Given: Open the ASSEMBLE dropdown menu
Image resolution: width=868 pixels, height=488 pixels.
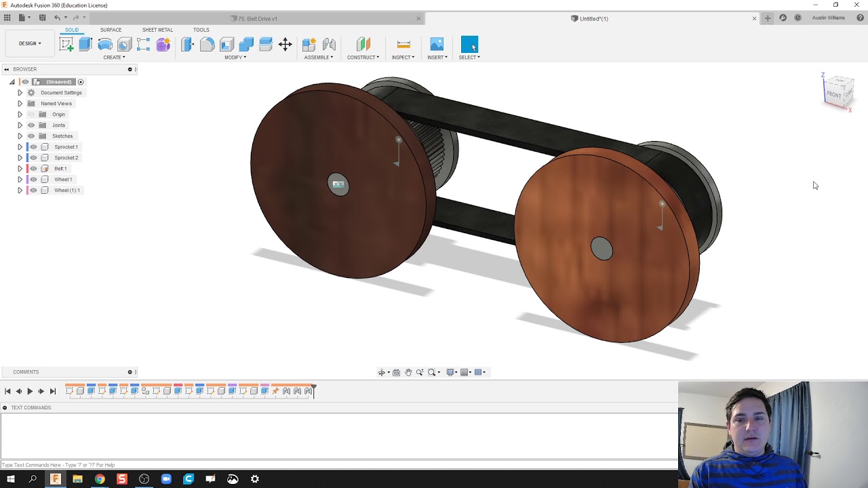Looking at the screenshot, I should click(319, 58).
